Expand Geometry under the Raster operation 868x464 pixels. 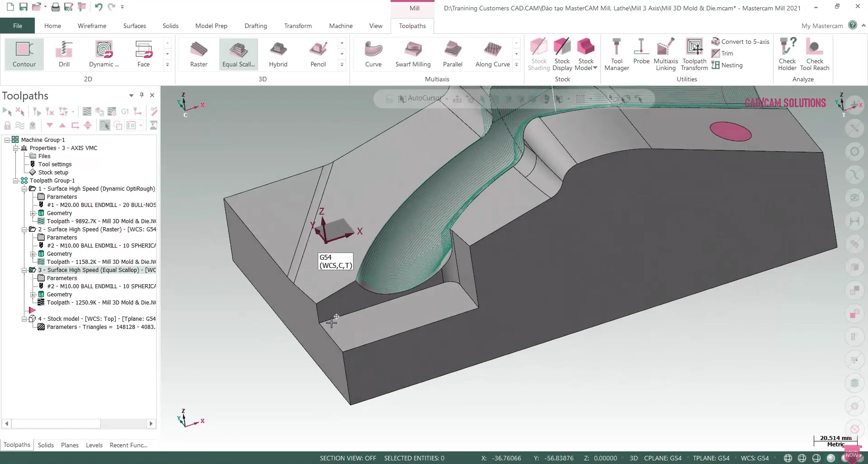[33, 254]
